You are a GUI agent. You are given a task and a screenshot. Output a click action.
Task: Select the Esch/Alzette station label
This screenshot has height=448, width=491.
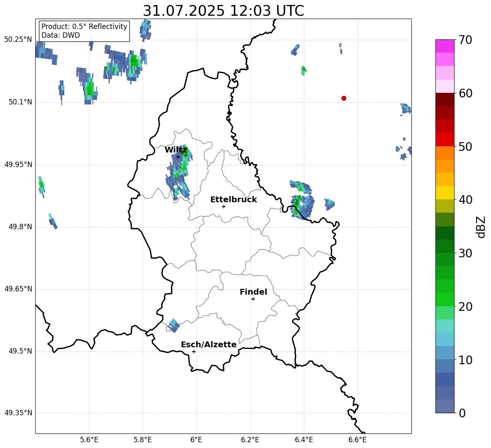[209, 344]
